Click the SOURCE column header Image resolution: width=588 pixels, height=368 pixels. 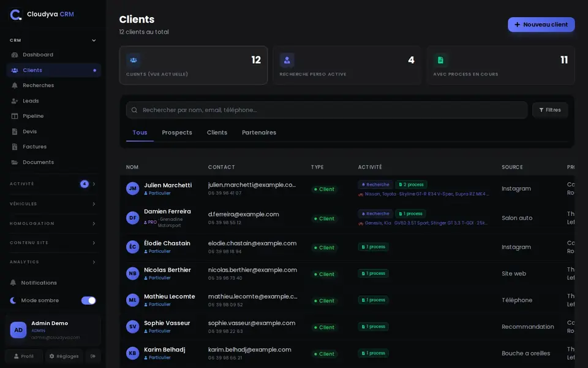[x=512, y=167]
